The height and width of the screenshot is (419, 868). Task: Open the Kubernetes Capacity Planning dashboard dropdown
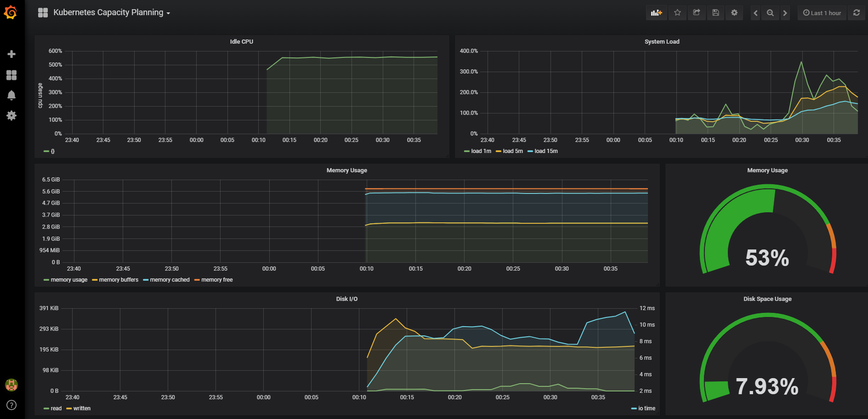tap(112, 12)
